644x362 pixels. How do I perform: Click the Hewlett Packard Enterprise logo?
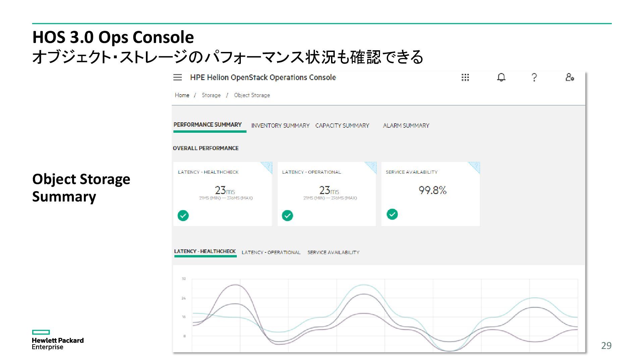click(x=58, y=340)
